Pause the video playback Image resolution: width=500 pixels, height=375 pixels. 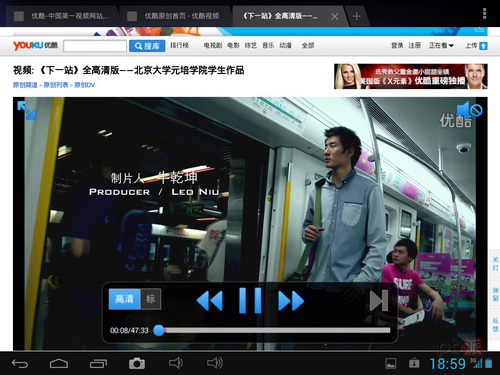(250, 301)
